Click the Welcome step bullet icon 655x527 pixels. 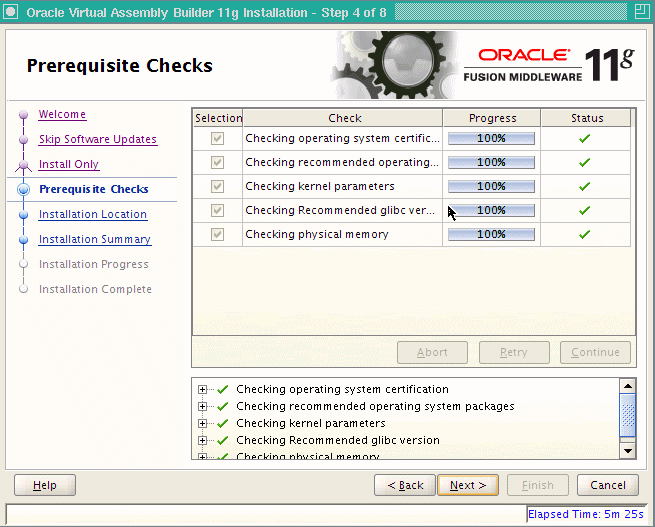click(23, 114)
